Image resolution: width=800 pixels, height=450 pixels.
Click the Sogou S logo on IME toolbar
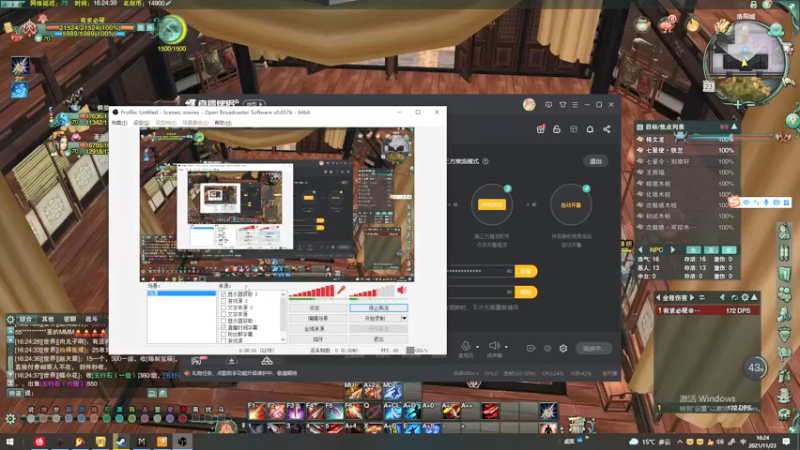734,203
